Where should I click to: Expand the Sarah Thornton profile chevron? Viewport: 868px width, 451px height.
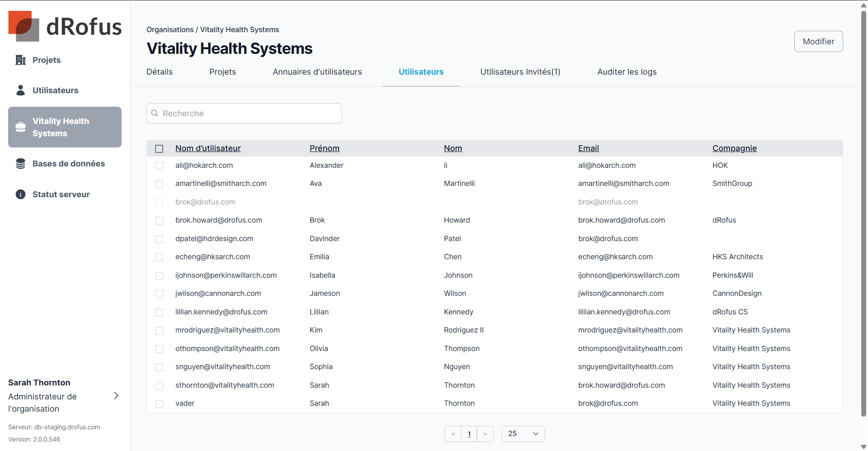[x=116, y=396]
